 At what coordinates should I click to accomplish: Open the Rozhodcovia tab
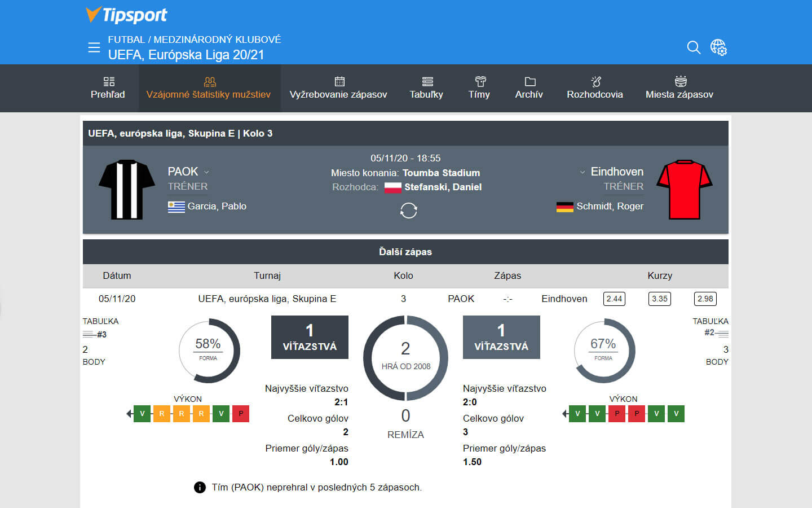tap(595, 88)
